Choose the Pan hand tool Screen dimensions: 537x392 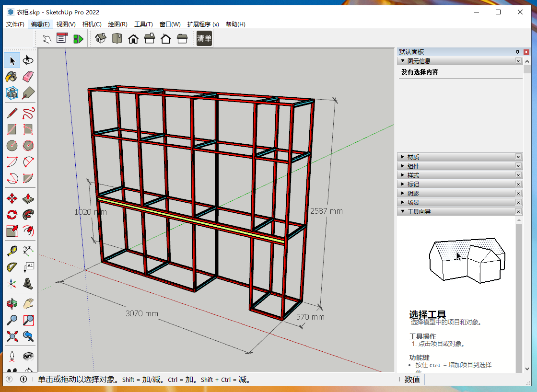[28, 304]
